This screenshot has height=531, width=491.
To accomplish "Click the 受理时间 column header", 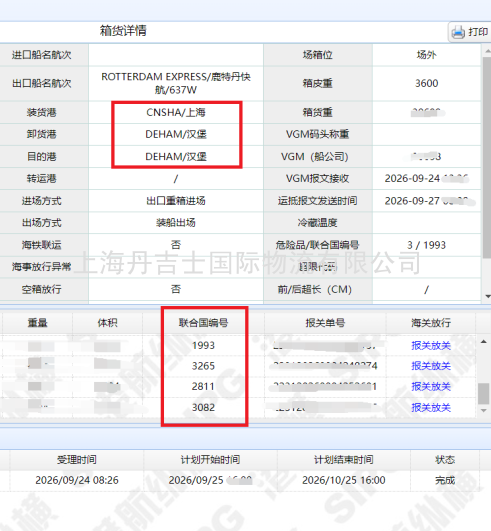I will [x=77, y=460].
